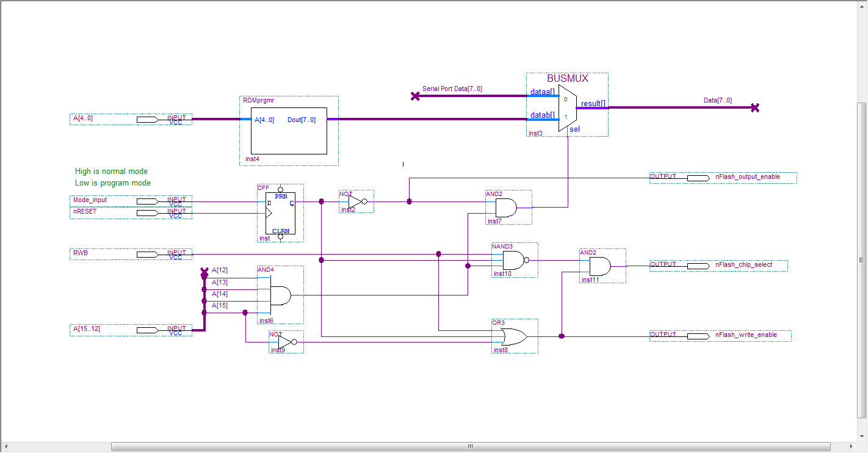This screenshot has height=453, width=868.
Task: Select the AND2 gate inst7
Action: [x=507, y=208]
